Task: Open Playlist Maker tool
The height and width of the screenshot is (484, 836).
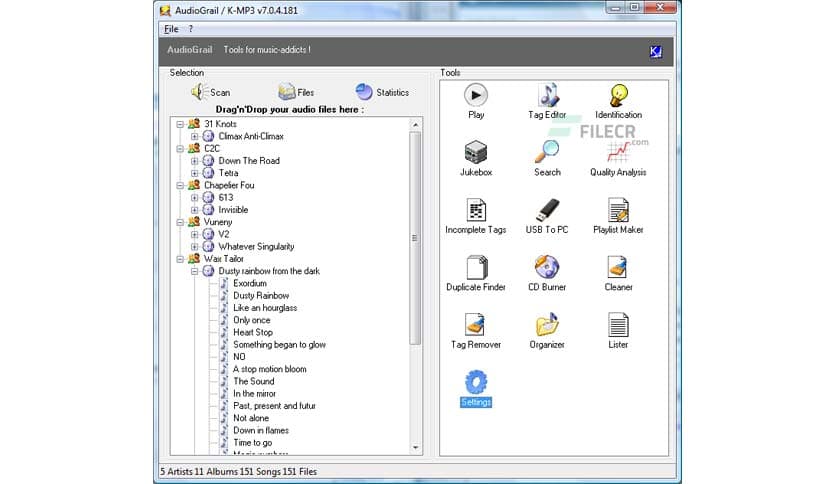Action: pos(618,216)
